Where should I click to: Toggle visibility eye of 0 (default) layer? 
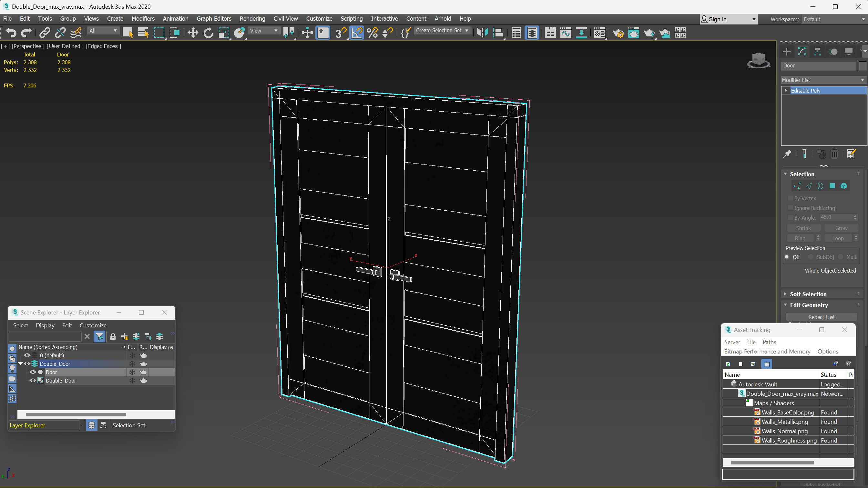[x=27, y=355]
